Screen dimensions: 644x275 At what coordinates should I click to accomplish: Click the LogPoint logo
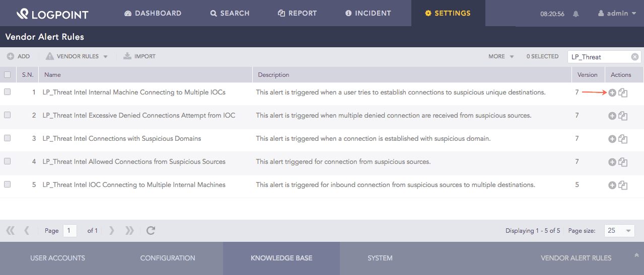[52, 14]
